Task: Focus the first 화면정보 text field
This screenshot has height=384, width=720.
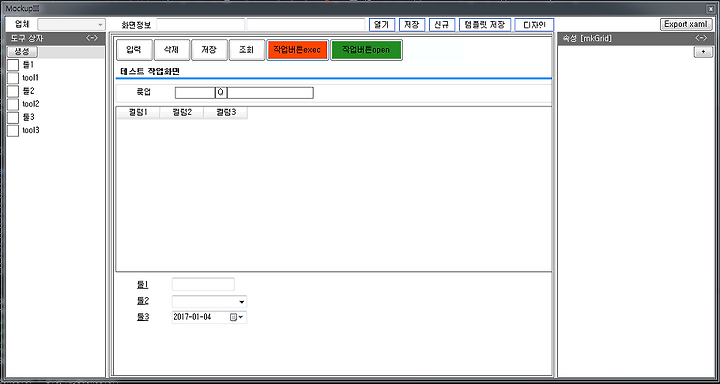Action: pyautogui.click(x=201, y=25)
